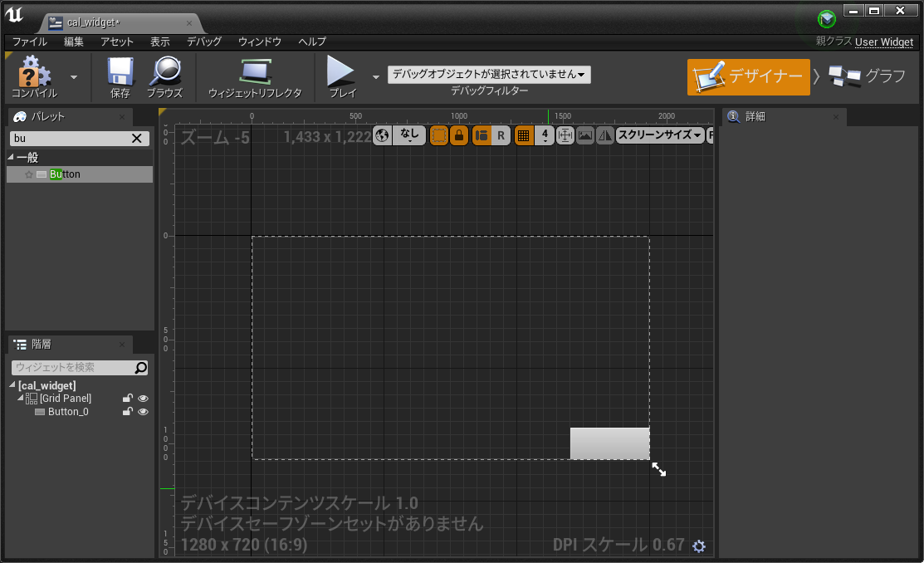Image resolution: width=924 pixels, height=563 pixels.
Task: Close the cal_widget tab
Action: pos(189,23)
